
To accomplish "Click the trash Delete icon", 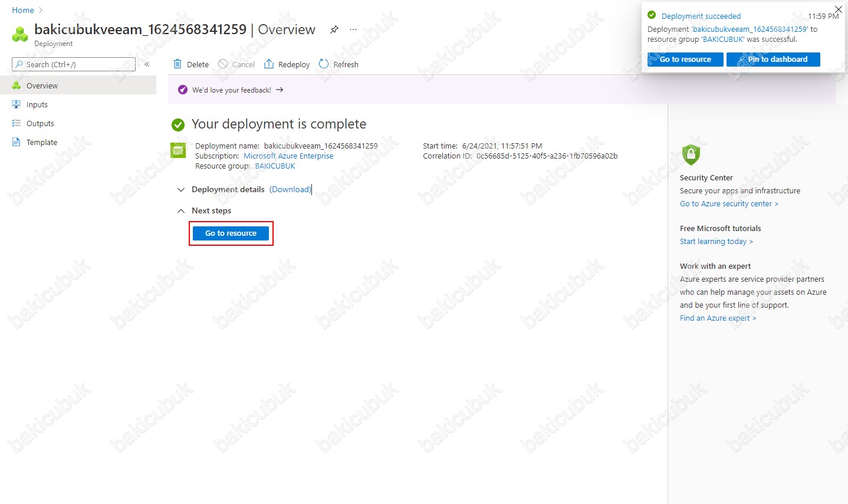I will 178,64.
